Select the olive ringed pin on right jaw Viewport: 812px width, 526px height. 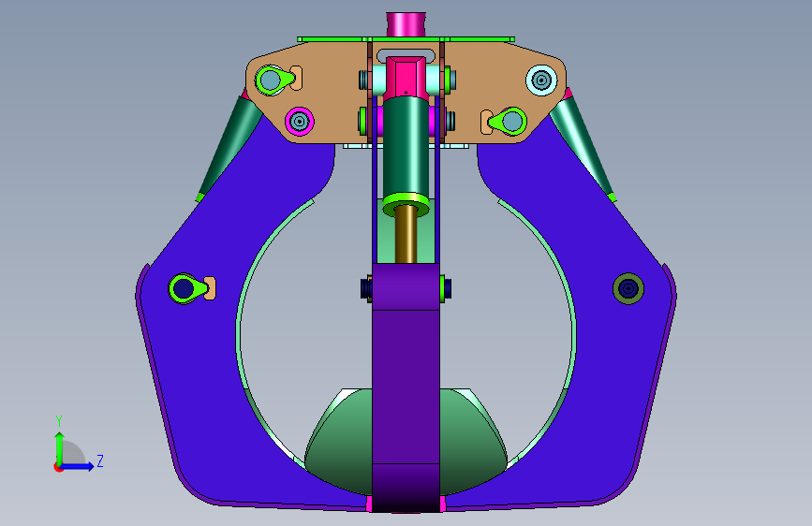click(628, 288)
